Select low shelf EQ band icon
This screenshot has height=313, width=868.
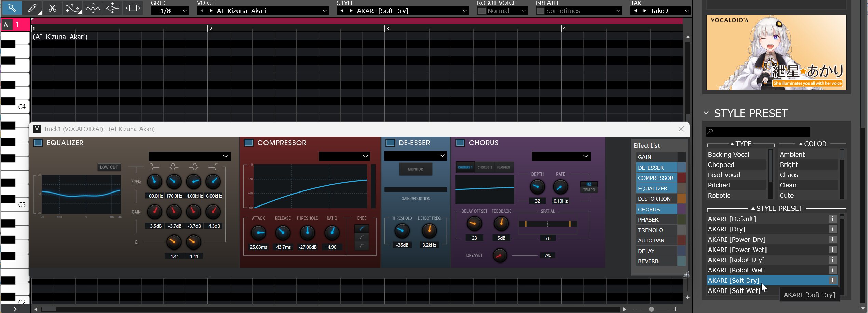[154, 167]
